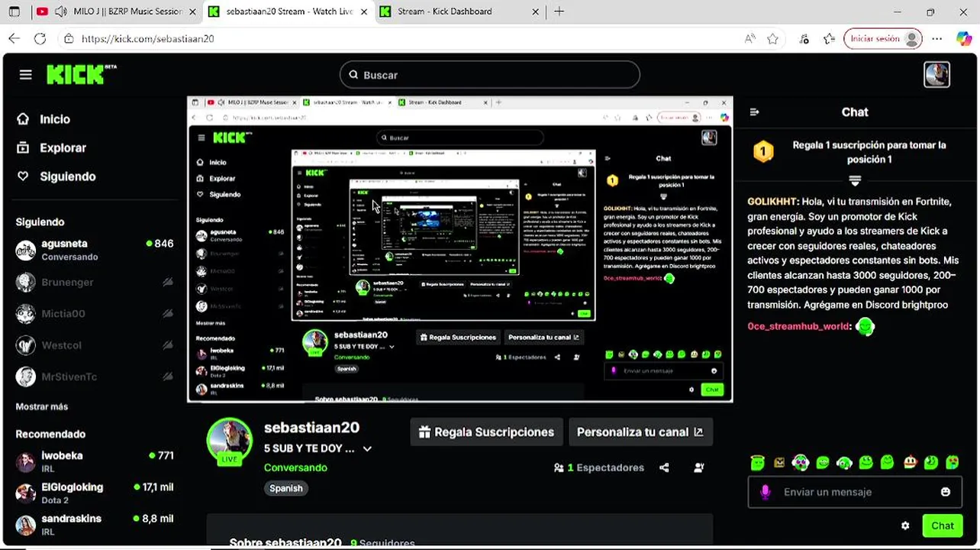Click the green emote in 0ce_streamhub_world's message
Viewport: 980px width, 550px height.
tap(865, 326)
